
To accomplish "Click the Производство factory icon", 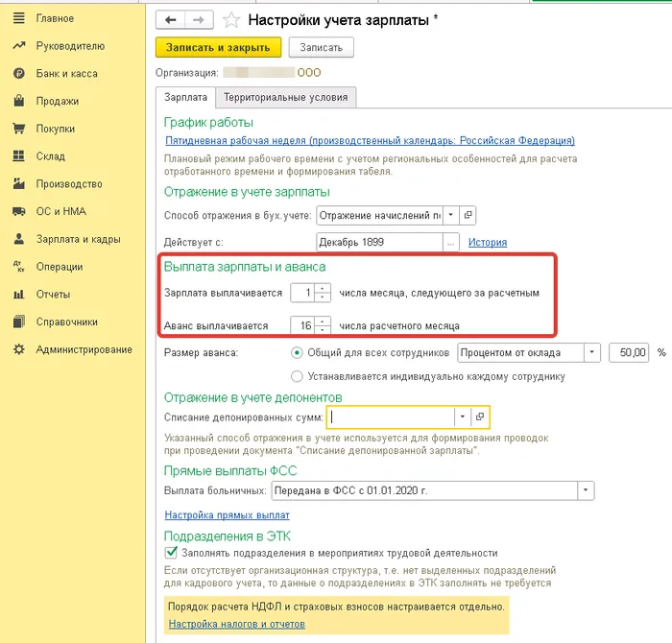I will [18, 183].
